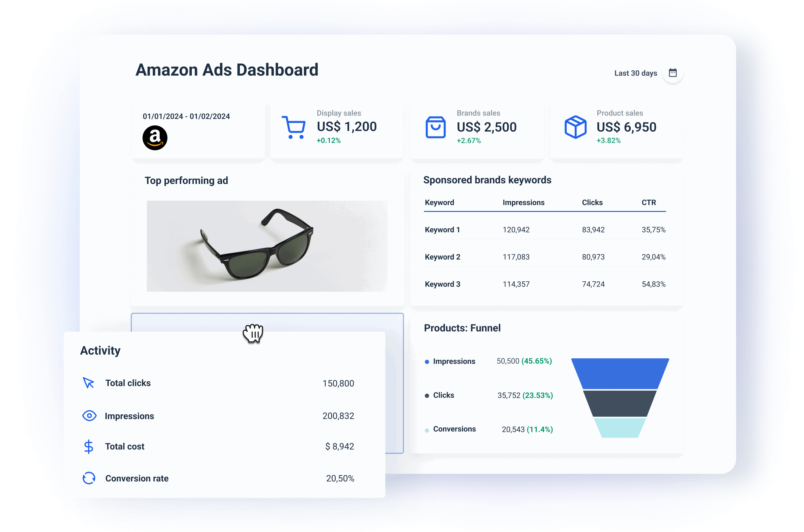The width and height of the screenshot is (804, 532).
Task: Click the date range 01/01/2024 - 01/02/2024 link
Action: (x=186, y=116)
